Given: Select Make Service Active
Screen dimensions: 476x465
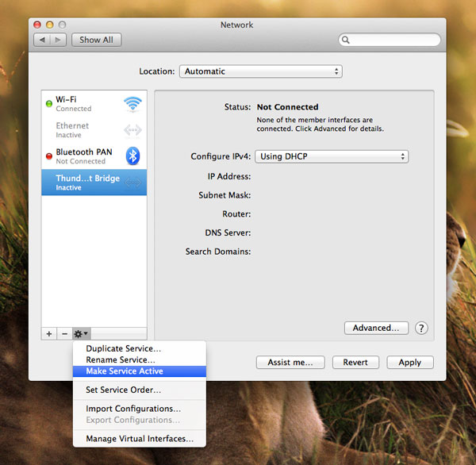Looking at the screenshot, I should point(140,371).
